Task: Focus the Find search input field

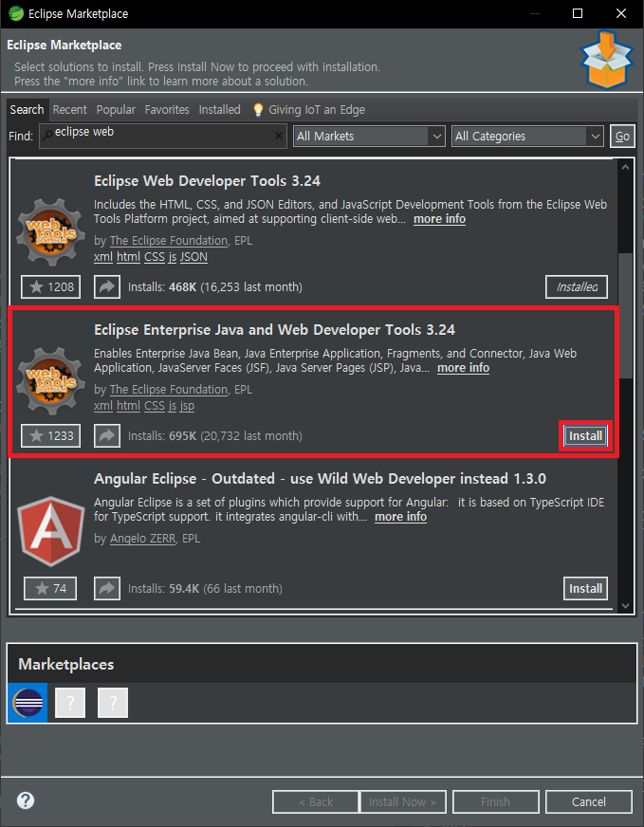Action: [x=163, y=136]
